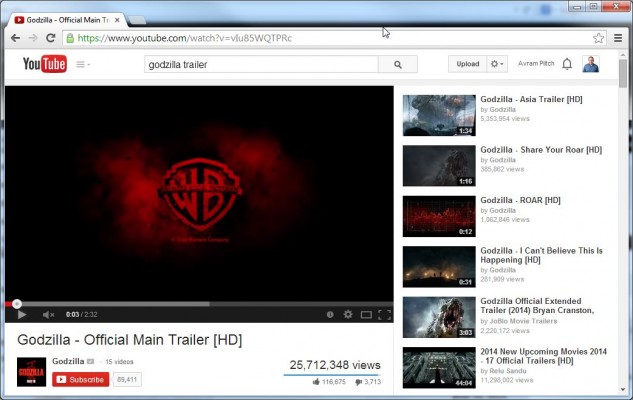Viewport: 633px width, 400px height.
Task: Open the video player settings gear
Action: pyautogui.click(x=348, y=315)
